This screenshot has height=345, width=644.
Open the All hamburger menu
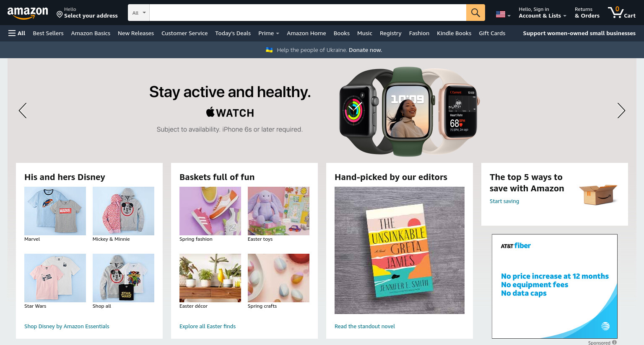[17, 33]
